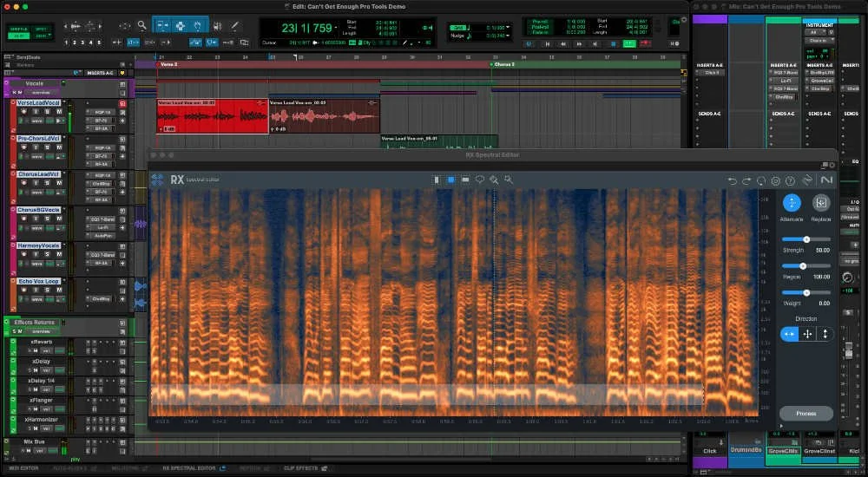
Task: Redo the RX Spectral Editor action
Action: (x=746, y=181)
